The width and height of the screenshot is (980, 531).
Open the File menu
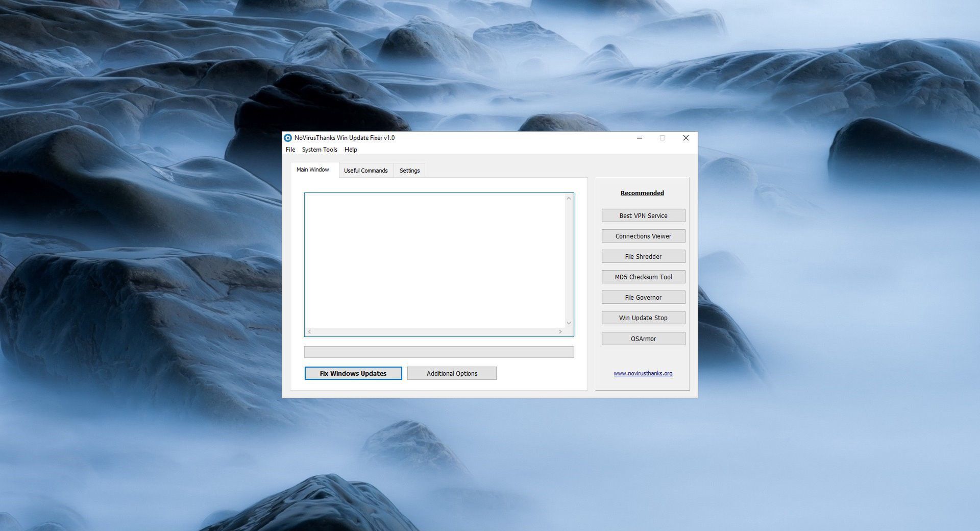click(x=290, y=150)
